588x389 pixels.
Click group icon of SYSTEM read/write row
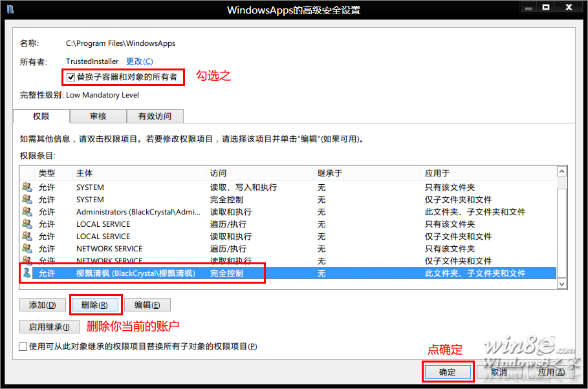27,187
